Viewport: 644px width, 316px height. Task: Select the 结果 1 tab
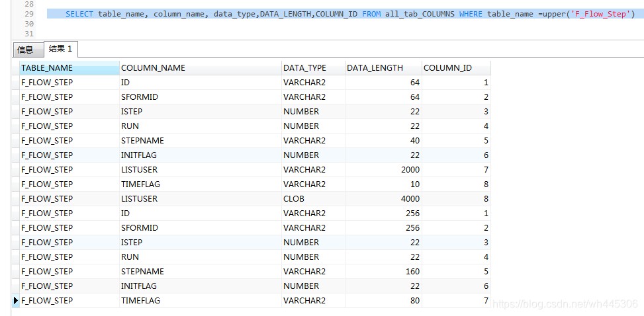60,49
